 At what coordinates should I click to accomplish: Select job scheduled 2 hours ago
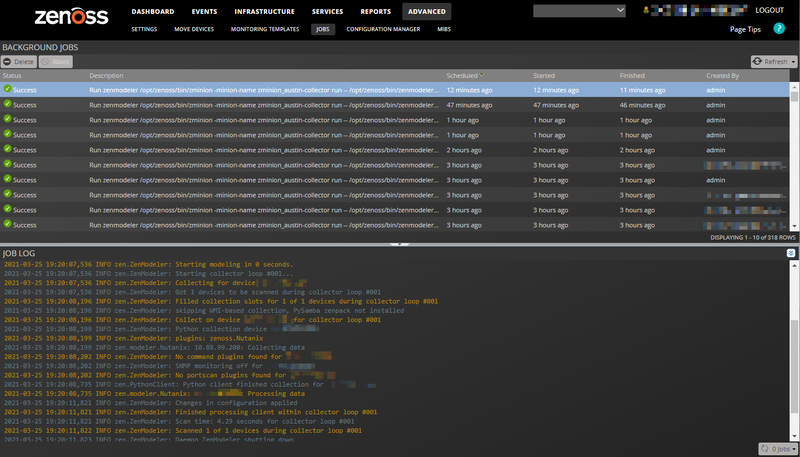(x=395, y=150)
